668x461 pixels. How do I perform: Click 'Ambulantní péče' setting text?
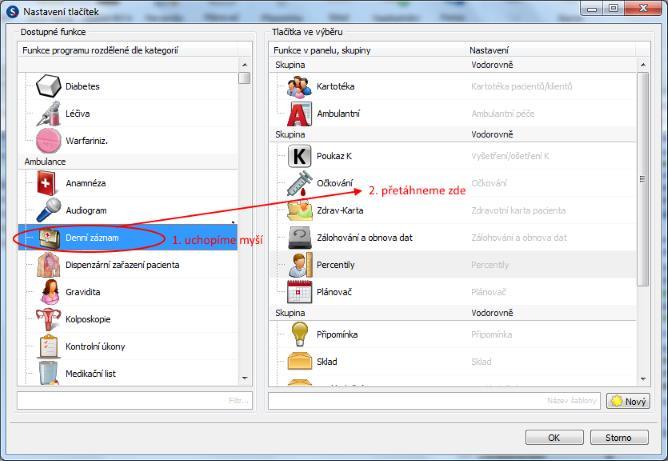503,114
